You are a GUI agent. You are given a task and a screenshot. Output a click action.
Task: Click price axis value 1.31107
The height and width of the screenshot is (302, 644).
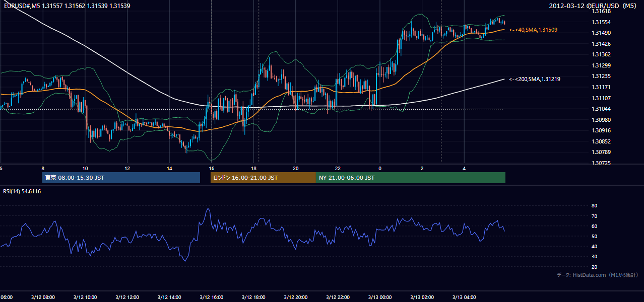click(601, 98)
